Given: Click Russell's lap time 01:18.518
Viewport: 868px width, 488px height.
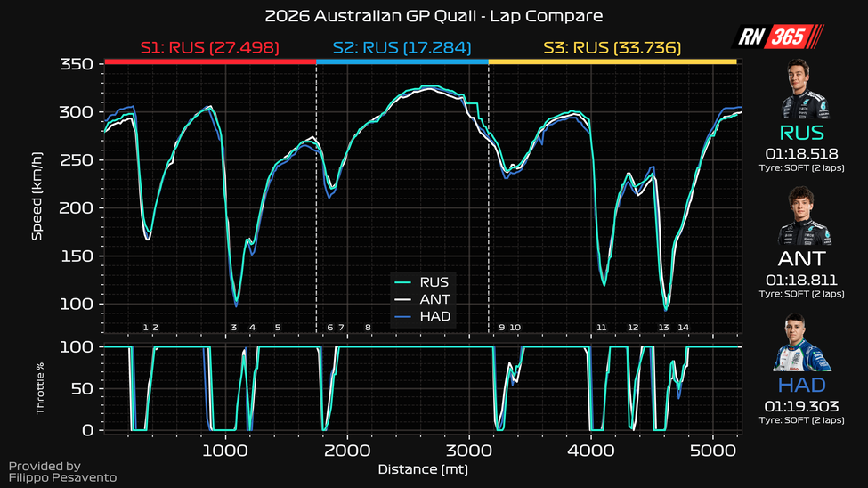Looking at the screenshot, I should (806, 152).
